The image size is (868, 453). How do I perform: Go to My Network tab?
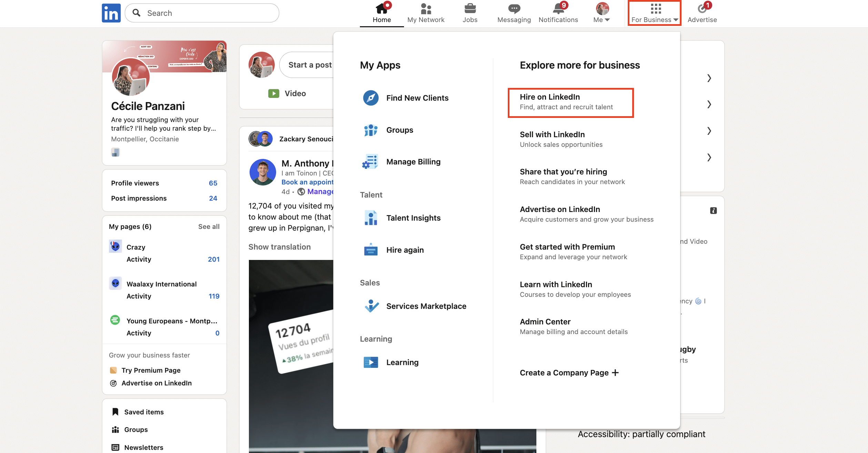click(x=426, y=13)
